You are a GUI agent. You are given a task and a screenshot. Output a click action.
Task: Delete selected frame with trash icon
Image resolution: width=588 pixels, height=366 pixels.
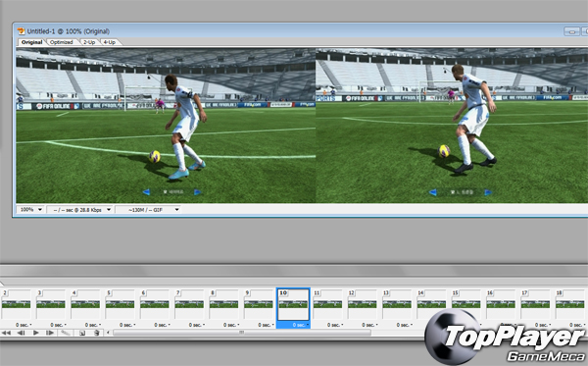pyautogui.click(x=97, y=333)
